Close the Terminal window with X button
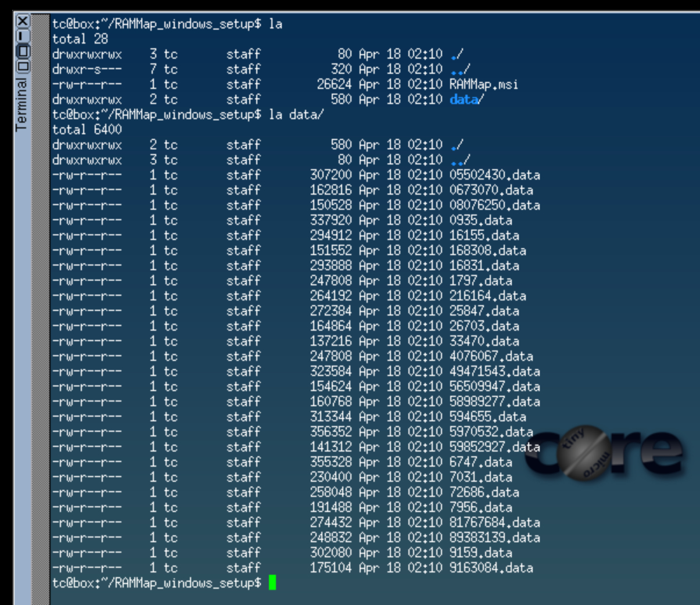The height and width of the screenshot is (605, 700). [23, 22]
